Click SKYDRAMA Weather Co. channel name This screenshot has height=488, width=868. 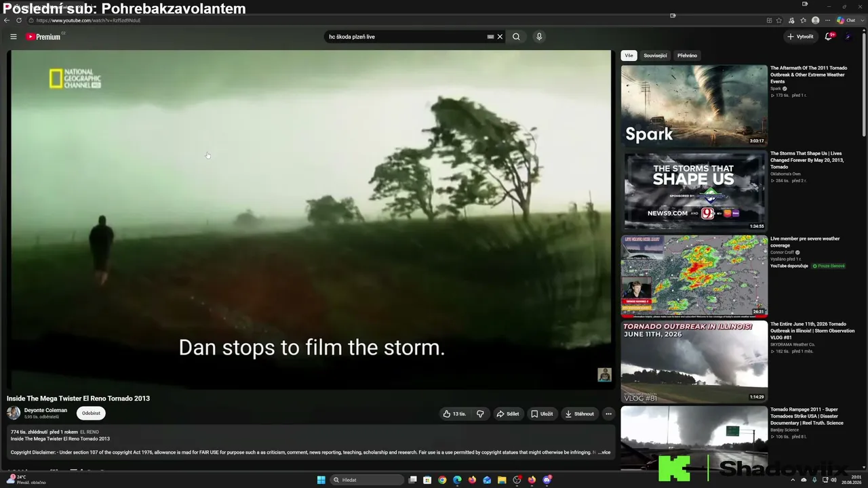click(792, 345)
